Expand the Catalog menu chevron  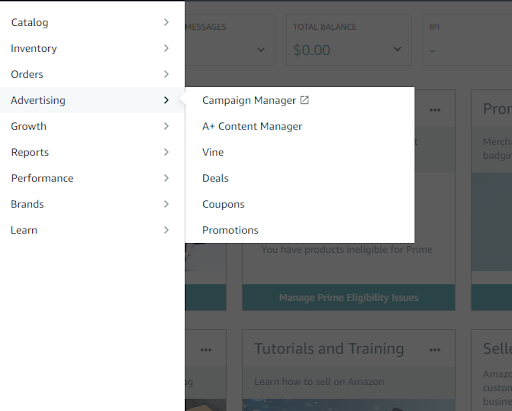166,22
